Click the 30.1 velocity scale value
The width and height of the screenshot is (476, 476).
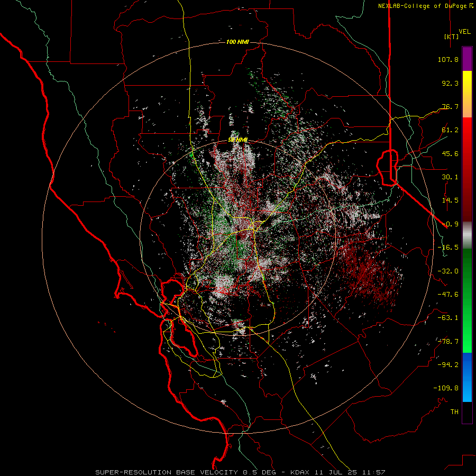(x=450, y=177)
